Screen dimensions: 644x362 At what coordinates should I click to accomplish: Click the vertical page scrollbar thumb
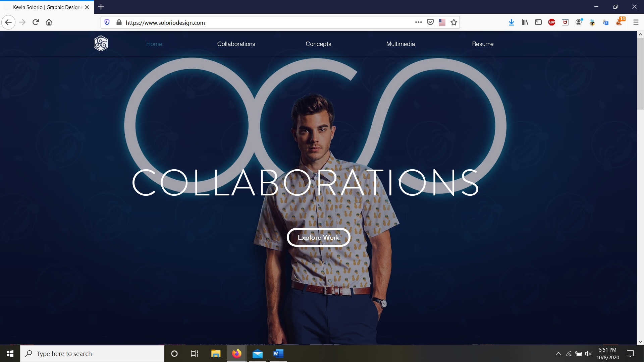640,74
